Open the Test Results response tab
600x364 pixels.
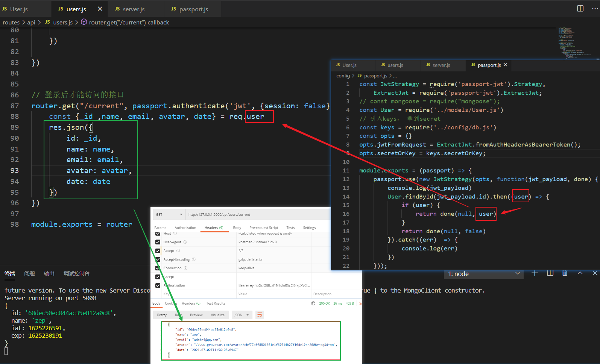point(216,303)
